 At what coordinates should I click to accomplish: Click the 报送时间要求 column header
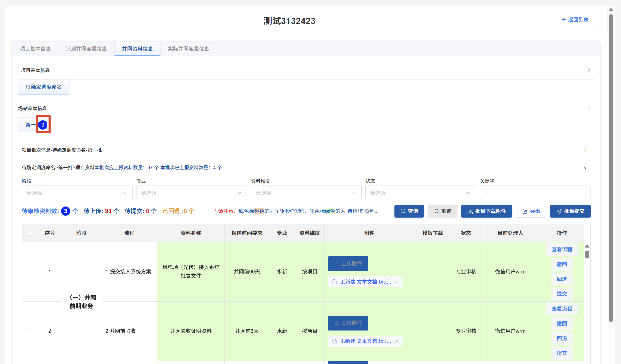[x=247, y=233]
